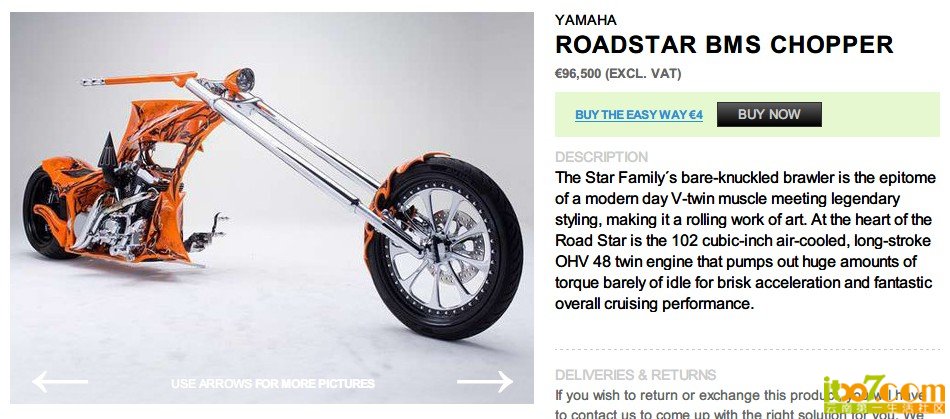This screenshot has width=950, height=419.
Task: Click the product description paragraph text
Action: click(x=743, y=240)
